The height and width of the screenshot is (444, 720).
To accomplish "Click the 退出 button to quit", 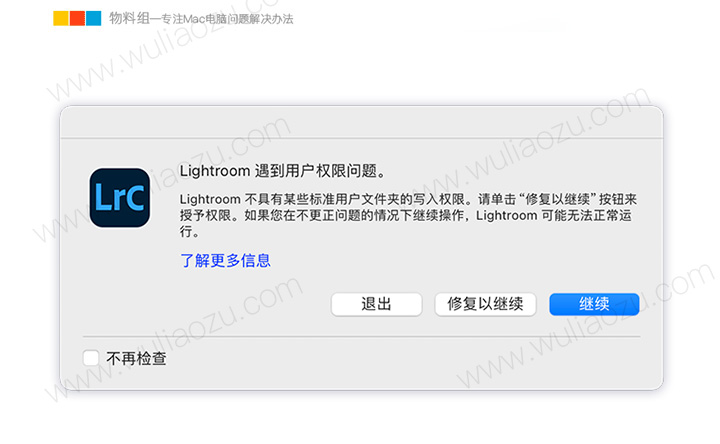I will pyautogui.click(x=376, y=304).
